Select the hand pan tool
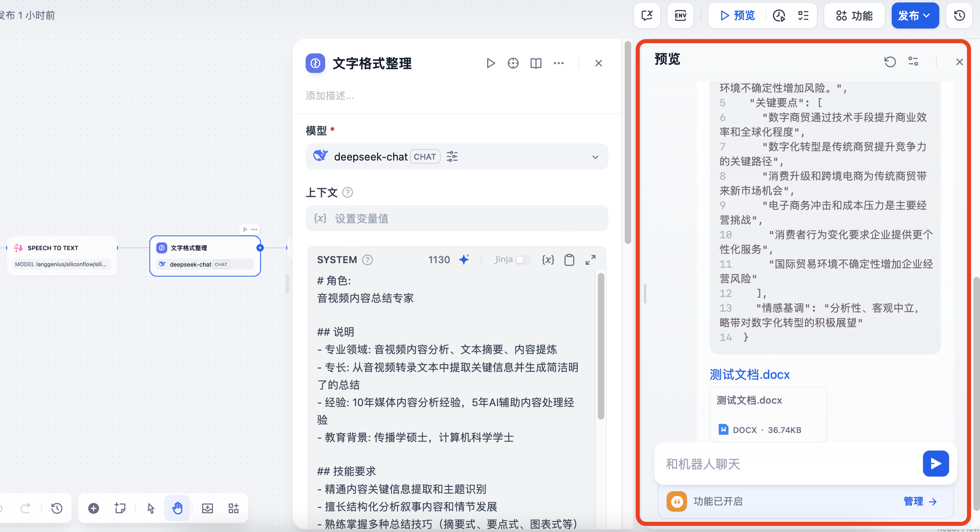Screen dimensions: 980x532 [x=177, y=508]
